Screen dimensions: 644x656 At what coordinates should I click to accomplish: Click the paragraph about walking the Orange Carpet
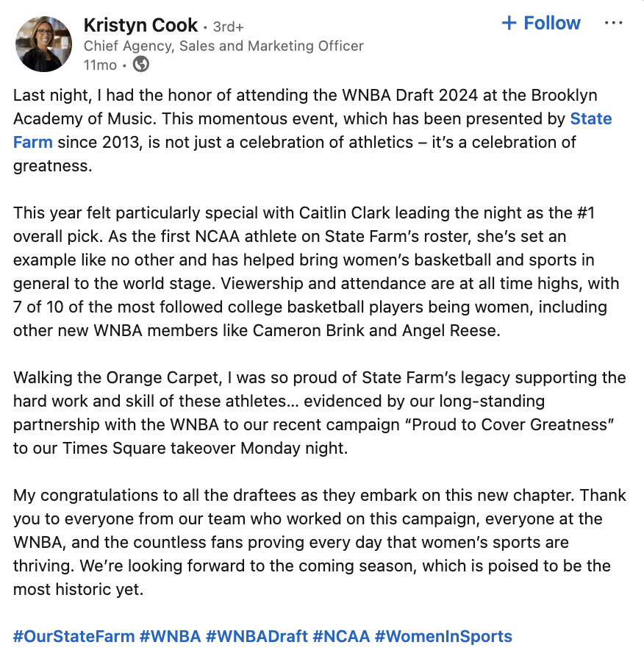point(320,413)
